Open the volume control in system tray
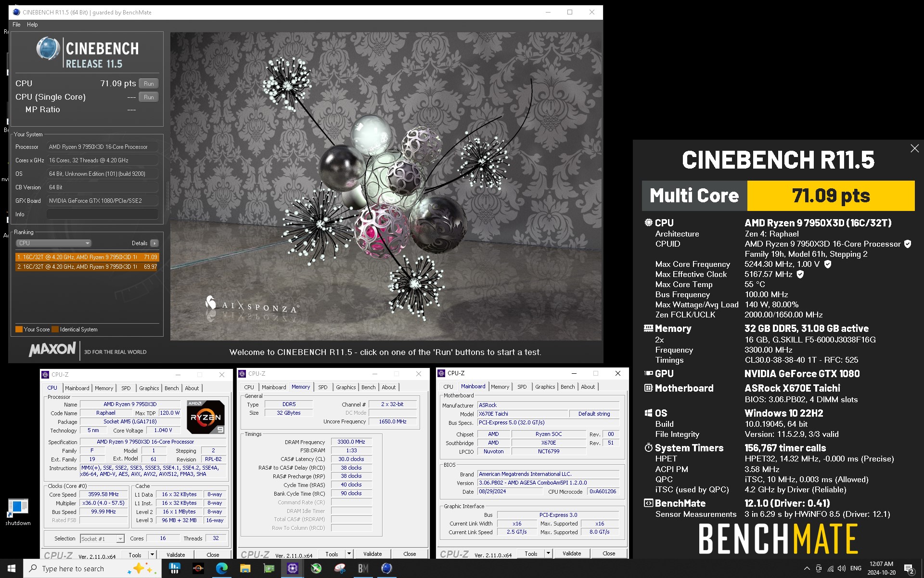The height and width of the screenshot is (578, 924). (x=842, y=568)
